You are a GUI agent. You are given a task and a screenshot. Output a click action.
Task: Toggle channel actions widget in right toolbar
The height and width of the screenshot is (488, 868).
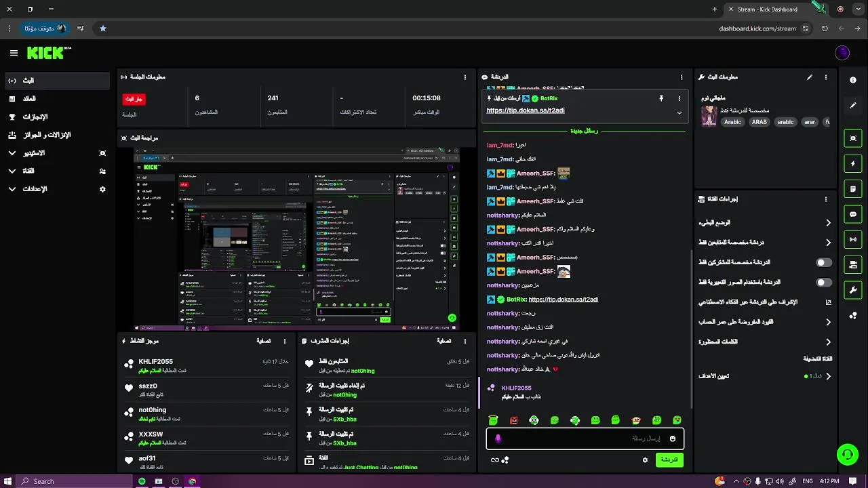[853, 264]
